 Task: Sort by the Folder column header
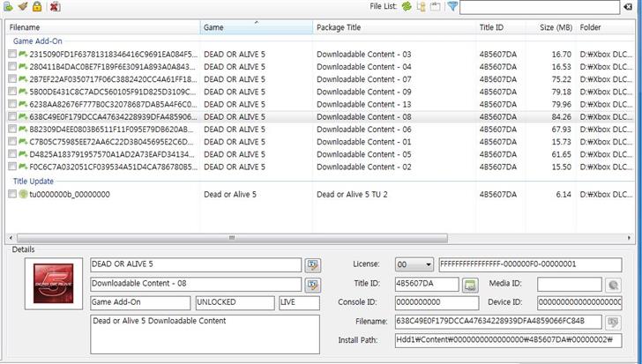point(605,27)
